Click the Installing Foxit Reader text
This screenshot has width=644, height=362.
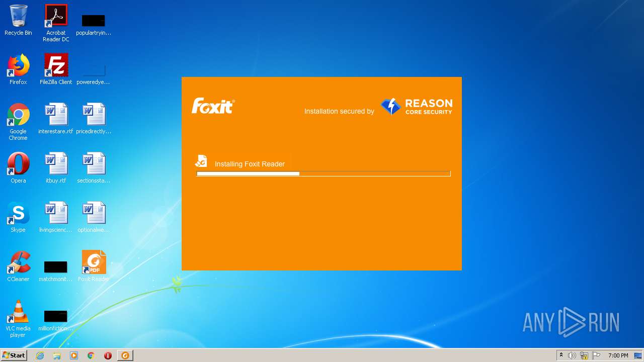tap(250, 164)
